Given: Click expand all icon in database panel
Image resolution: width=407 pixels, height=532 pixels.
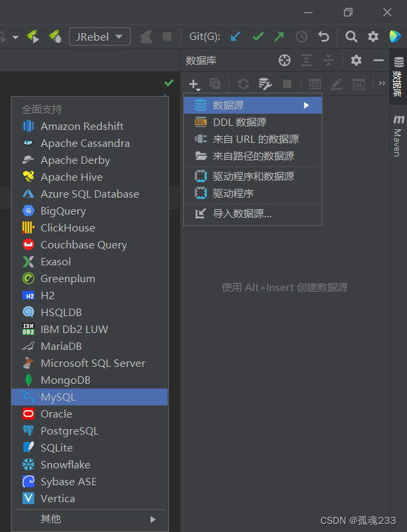Looking at the screenshot, I should pyautogui.click(x=306, y=60).
